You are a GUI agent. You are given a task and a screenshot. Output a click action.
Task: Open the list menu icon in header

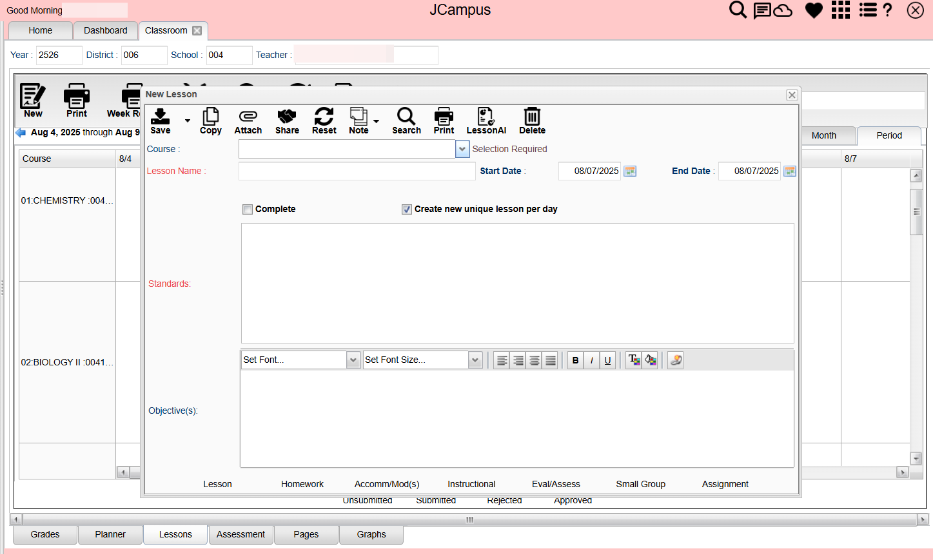tap(868, 10)
